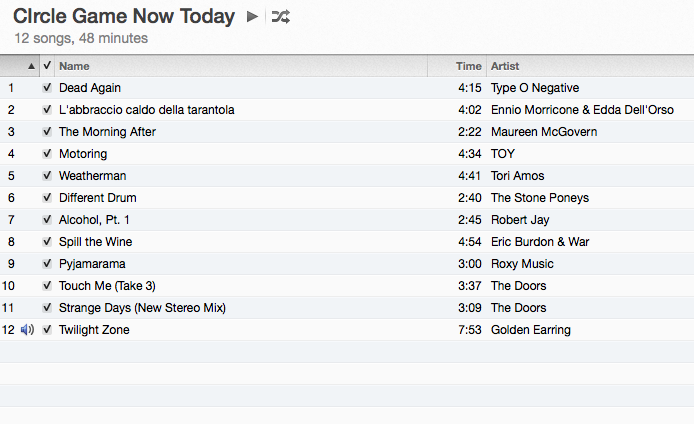The height and width of the screenshot is (424, 694).
Task: Uncheck the Weatherman song checkbox
Action: (x=47, y=176)
